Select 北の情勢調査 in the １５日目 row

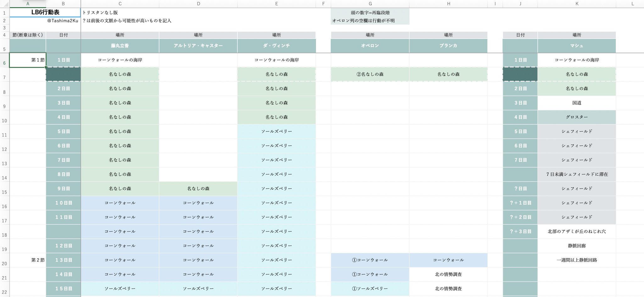448,289
